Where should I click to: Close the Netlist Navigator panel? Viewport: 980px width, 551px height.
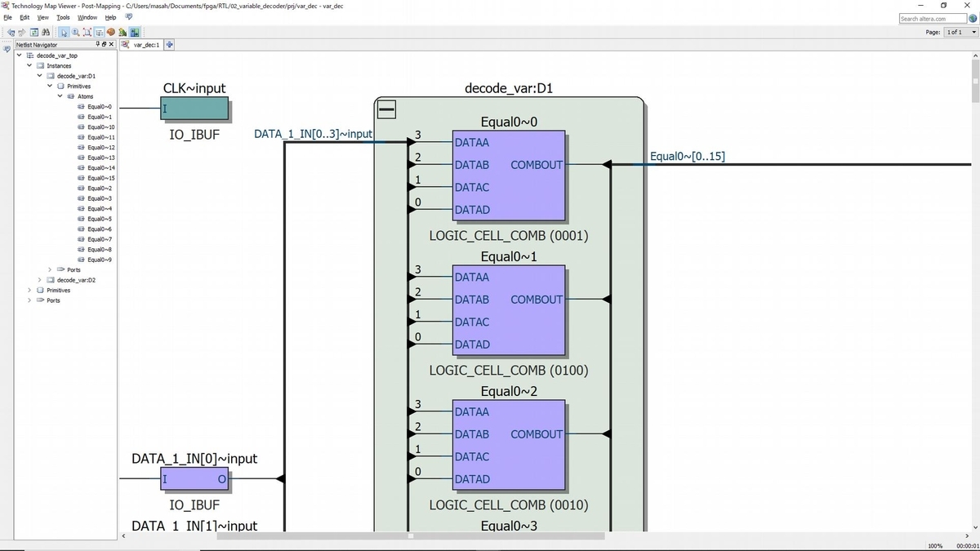[111, 44]
